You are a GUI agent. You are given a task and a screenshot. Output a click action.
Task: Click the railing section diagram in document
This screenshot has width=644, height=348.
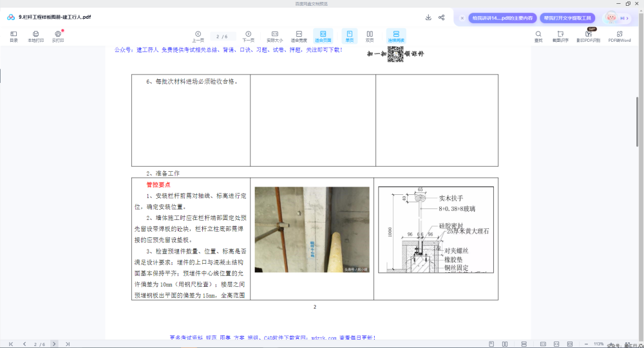pyautogui.click(x=436, y=230)
